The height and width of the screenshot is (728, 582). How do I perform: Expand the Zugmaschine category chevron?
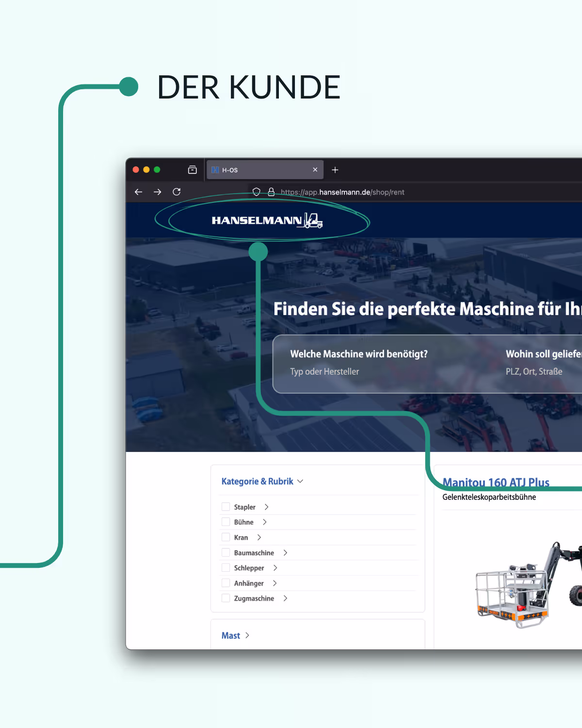pyautogui.click(x=285, y=598)
